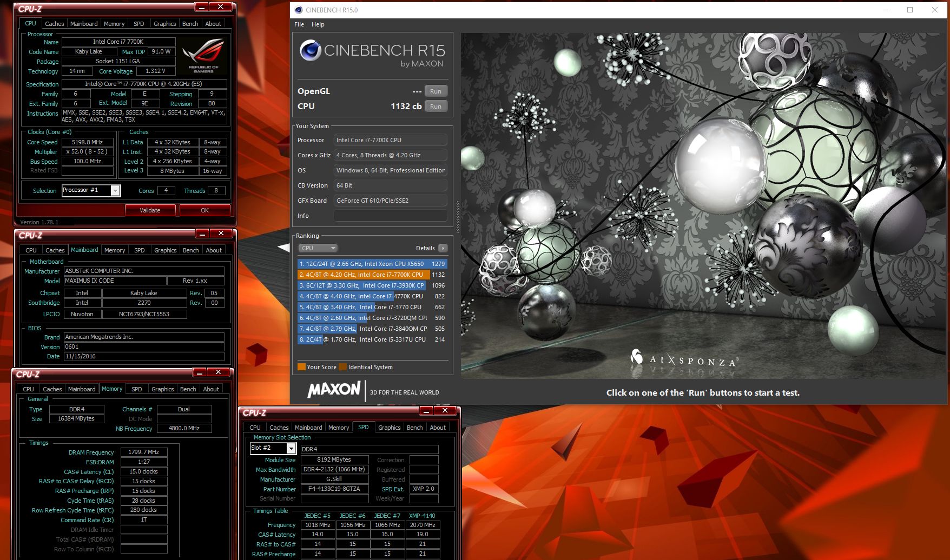Click the Intel Core i7 7700K name field

118,42
